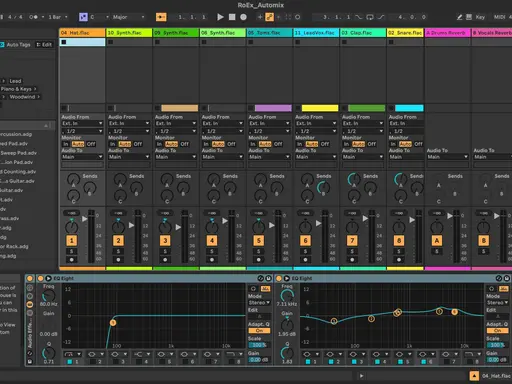Toggle the scale mode button next to key C
The height and width of the screenshot is (384, 512).
[x=83, y=17]
